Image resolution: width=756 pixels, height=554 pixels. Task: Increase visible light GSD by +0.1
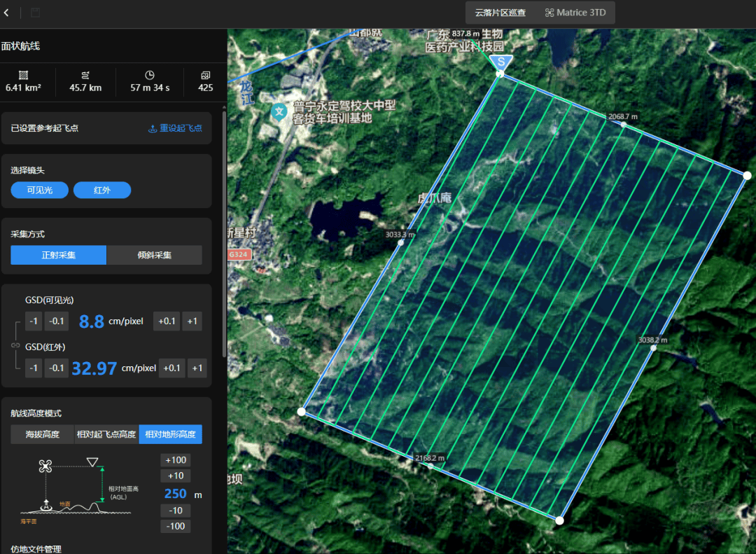[x=167, y=321]
